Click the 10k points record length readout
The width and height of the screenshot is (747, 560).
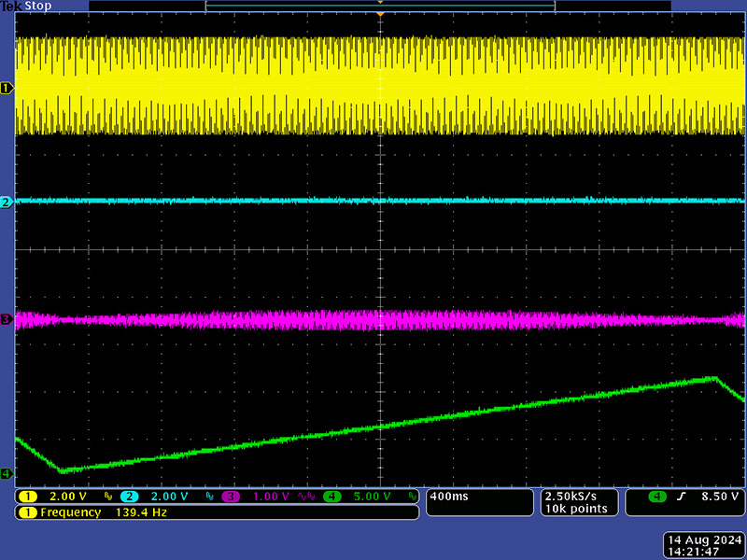[576, 509]
